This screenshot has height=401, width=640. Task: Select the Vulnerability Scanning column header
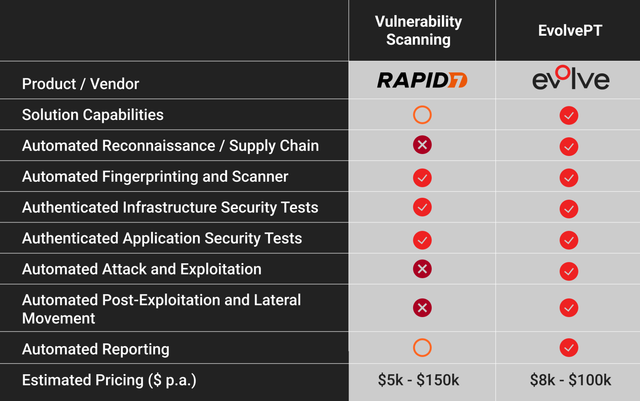point(421,30)
